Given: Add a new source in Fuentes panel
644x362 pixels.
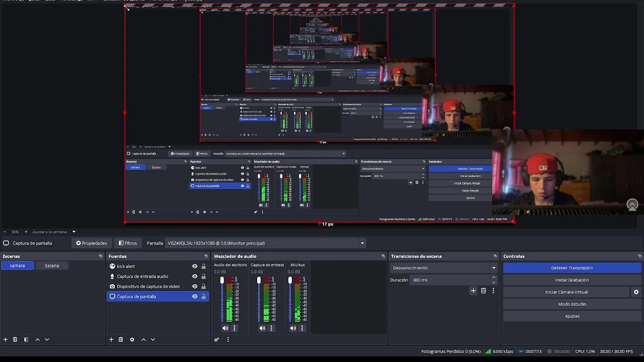Looking at the screenshot, I should coord(111,339).
